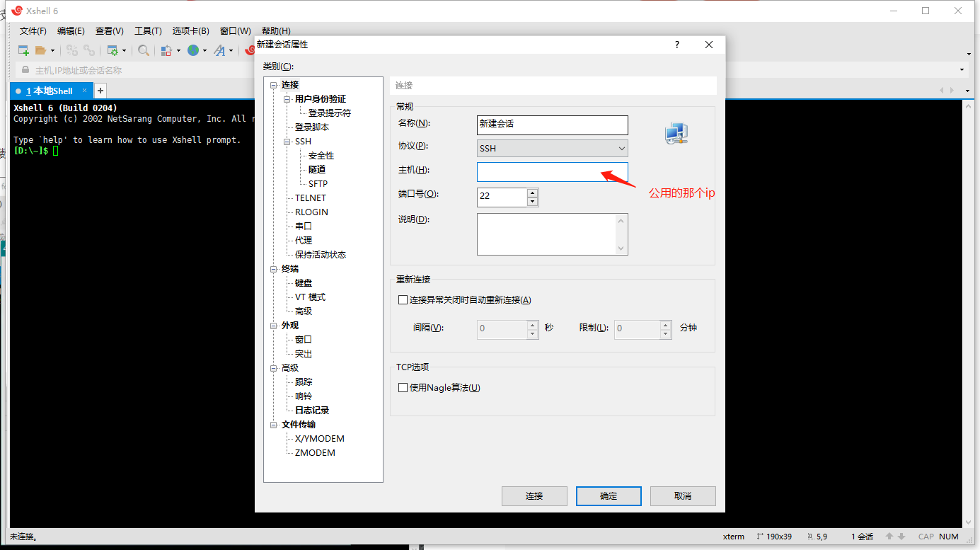Click the help question mark in dialog
Screen dimensions: 980x550
coord(677,45)
